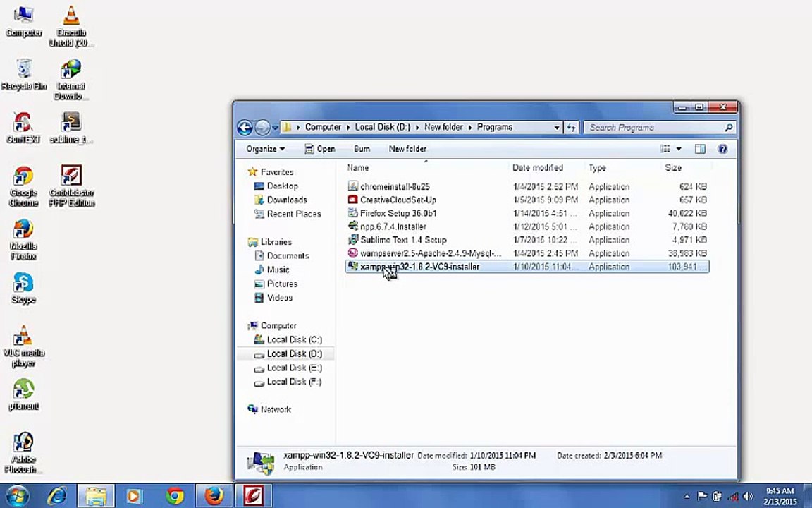Refresh the Programs folder view
This screenshot has width=812, height=508.
571,127
